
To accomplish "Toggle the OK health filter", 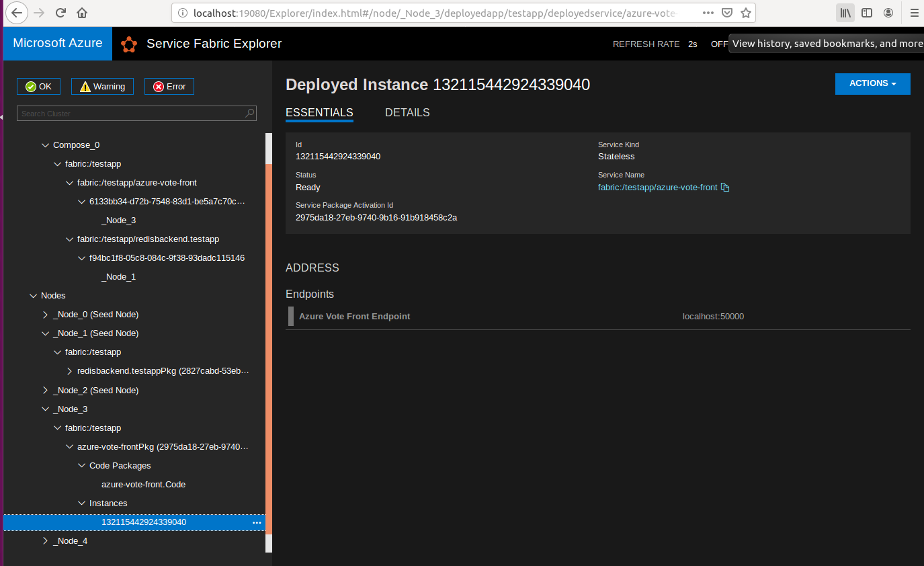I will pos(38,86).
